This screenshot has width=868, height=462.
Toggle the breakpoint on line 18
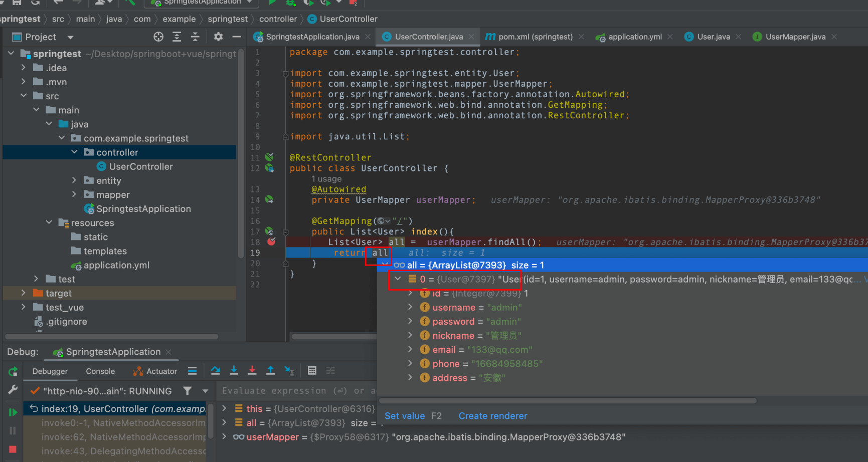click(271, 242)
